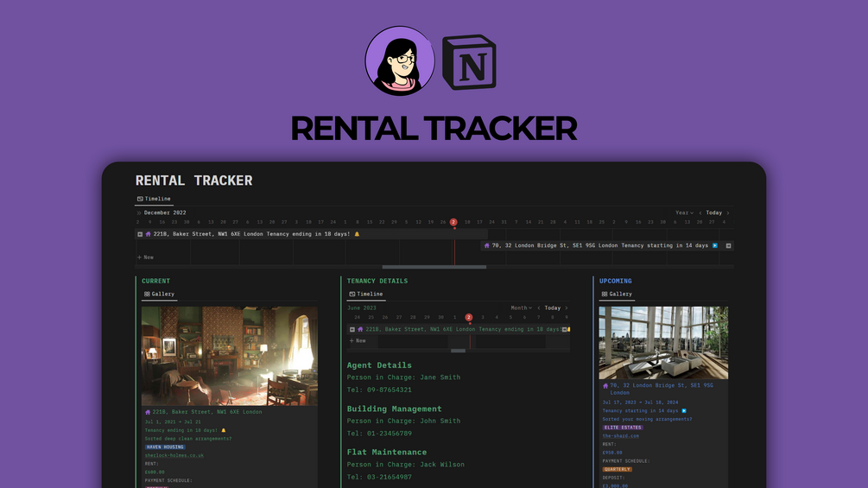The width and height of the screenshot is (868, 488).
Task: Select the top Timeline view tab
Action: pyautogui.click(x=154, y=199)
